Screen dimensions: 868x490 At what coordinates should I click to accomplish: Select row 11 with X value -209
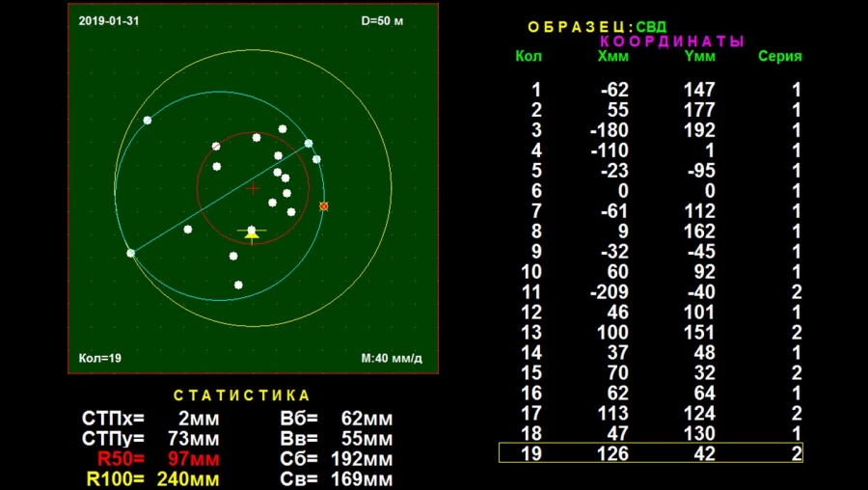[x=650, y=291]
